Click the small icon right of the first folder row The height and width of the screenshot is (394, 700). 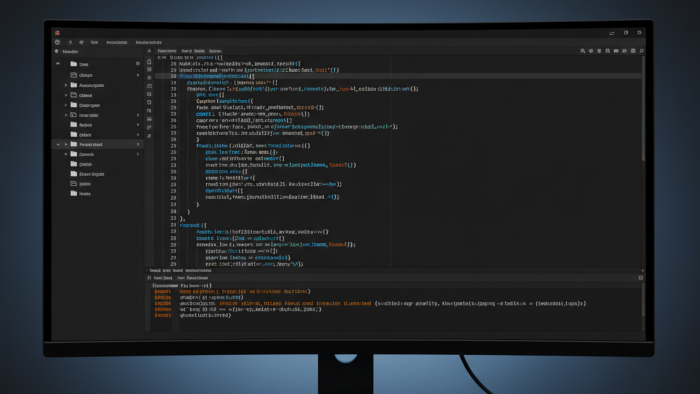tap(138, 64)
